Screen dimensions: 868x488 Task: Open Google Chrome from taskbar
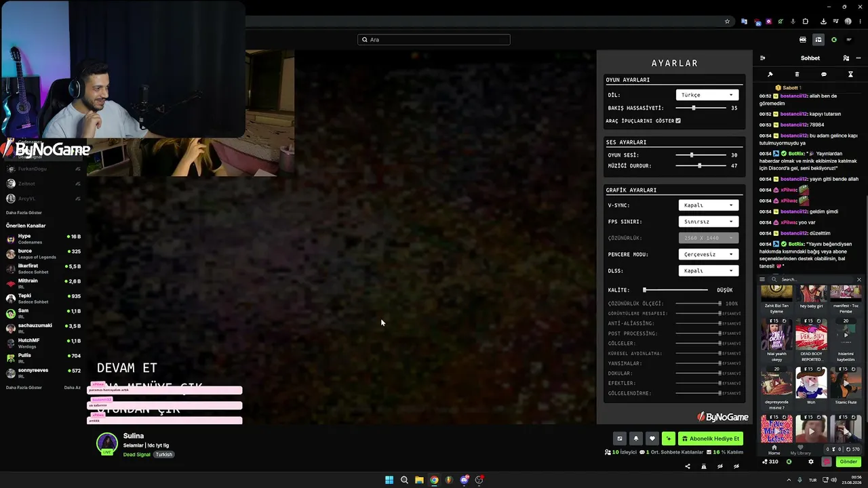(x=434, y=480)
